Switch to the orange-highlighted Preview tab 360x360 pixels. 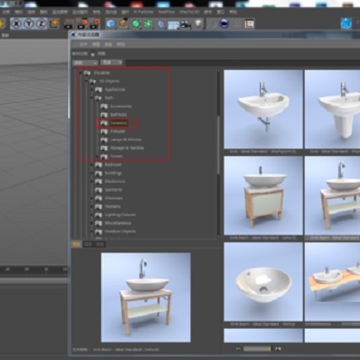tap(77, 244)
